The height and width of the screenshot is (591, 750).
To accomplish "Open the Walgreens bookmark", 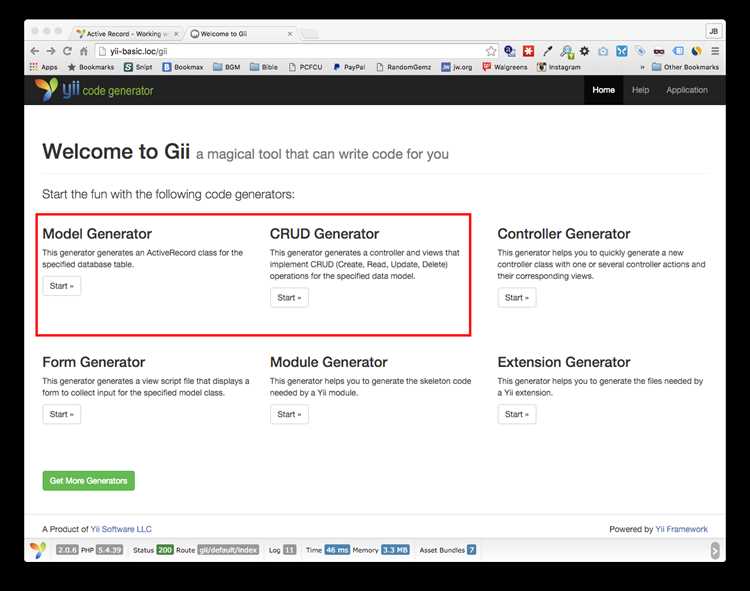I will 505,67.
